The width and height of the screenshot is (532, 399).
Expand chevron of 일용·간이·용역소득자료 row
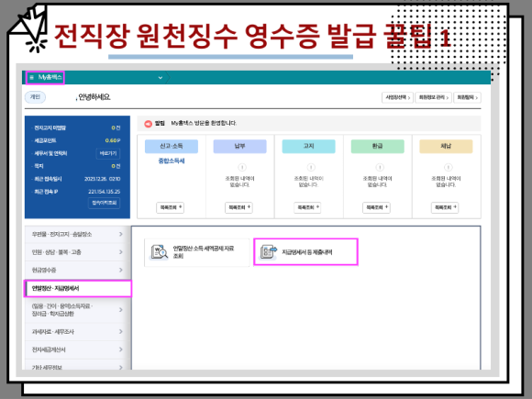click(x=121, y=310)
